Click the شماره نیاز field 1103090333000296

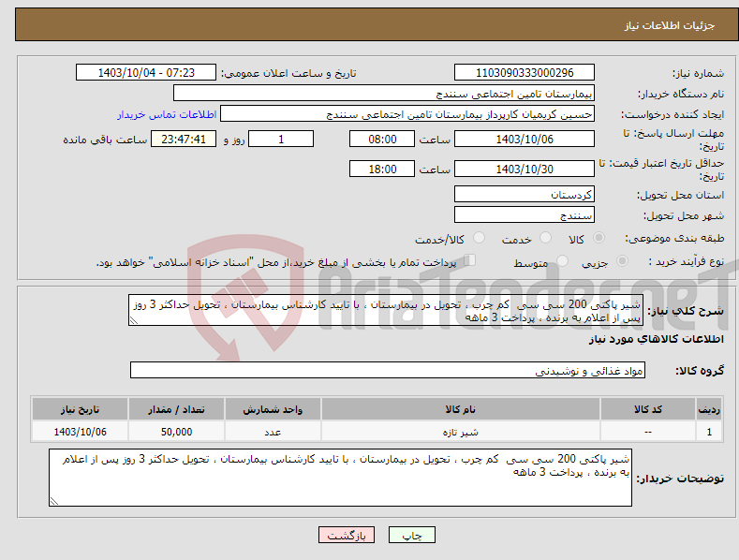point(525,73)
